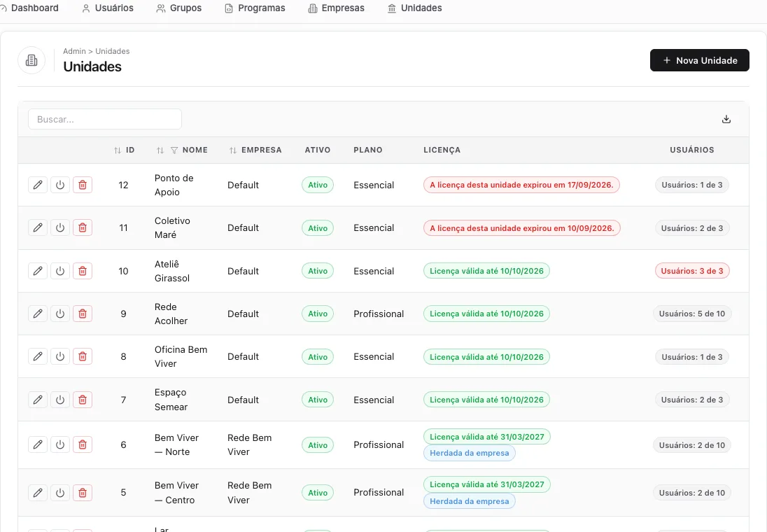The width and height of the screenshot is (767, 532).
Task: Toggle active status for Espaço Semear
Action: click(x=60, y=400)
